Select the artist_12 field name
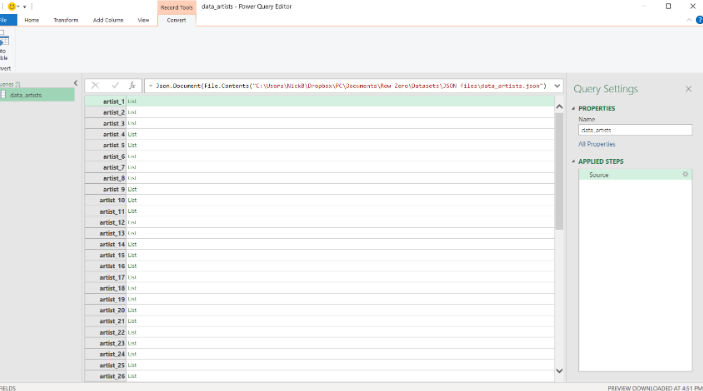Screen dimensions: 703x391 pyautogui.click(x=112, y=222)
